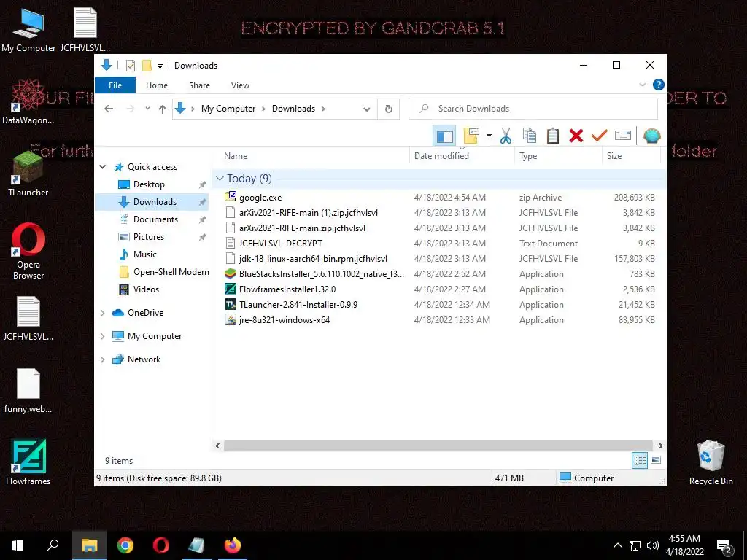Open Firefox from the taskbar
The width and height of the screenshot is (747, 560).
point(233,545)
